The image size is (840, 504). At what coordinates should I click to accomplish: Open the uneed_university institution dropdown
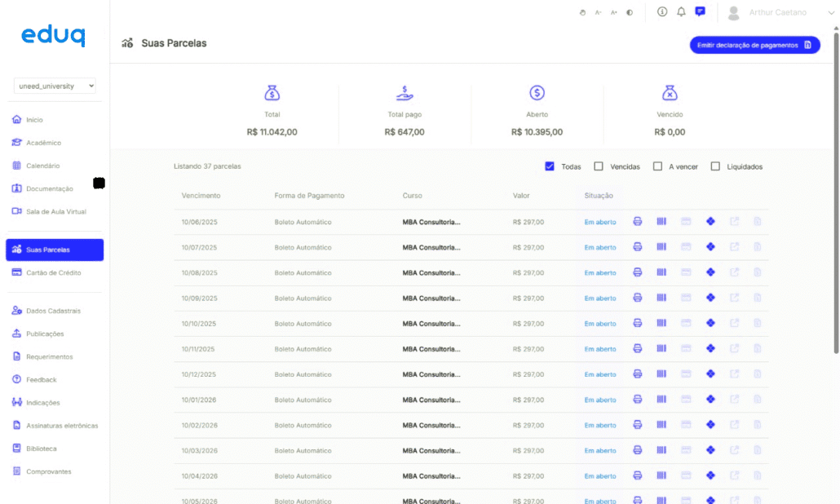coord(55,86)
